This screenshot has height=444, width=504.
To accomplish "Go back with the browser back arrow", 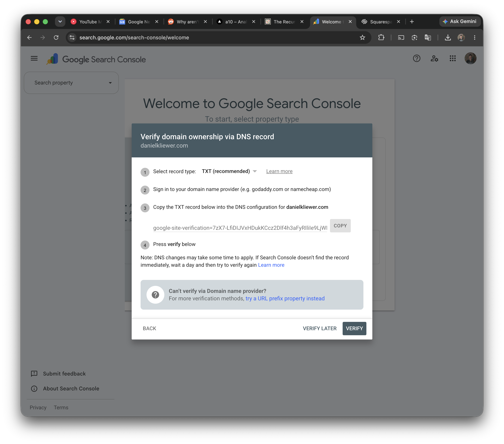I will click(29, 37).
